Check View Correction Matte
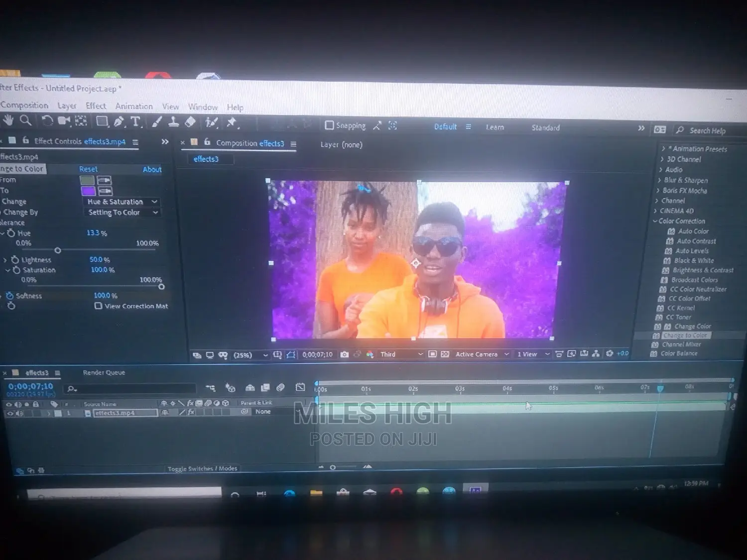 (99, 306)
